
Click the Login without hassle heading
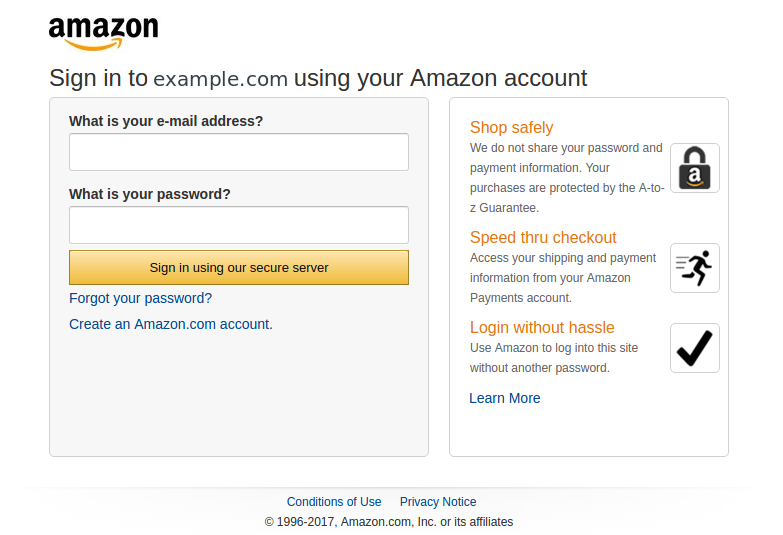542,327
